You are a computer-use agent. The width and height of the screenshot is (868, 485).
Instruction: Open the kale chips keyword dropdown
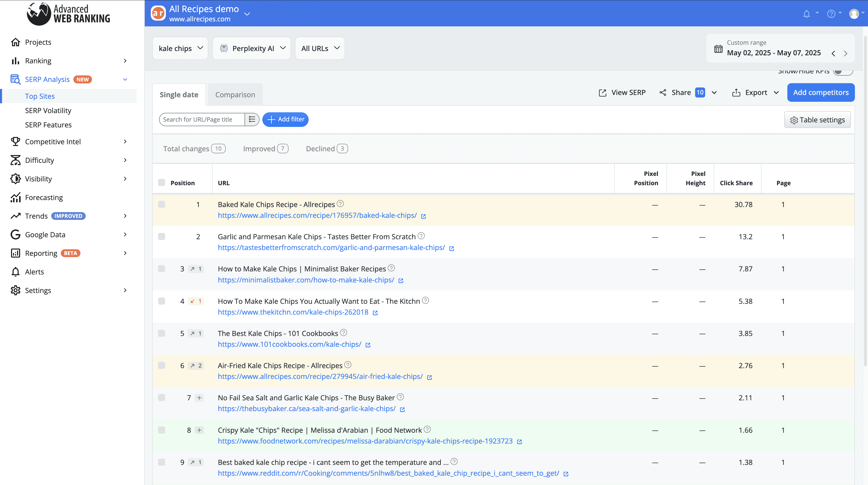180,48
